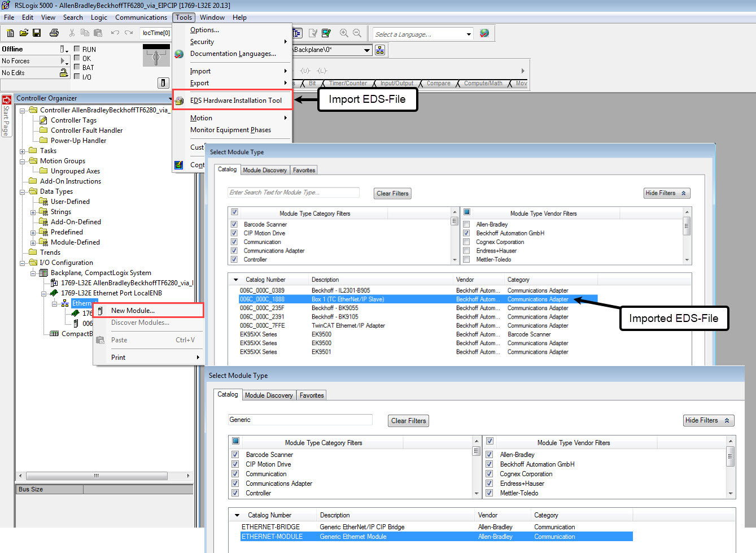Open the Backplane path dropdown

(x=366, y=50)
